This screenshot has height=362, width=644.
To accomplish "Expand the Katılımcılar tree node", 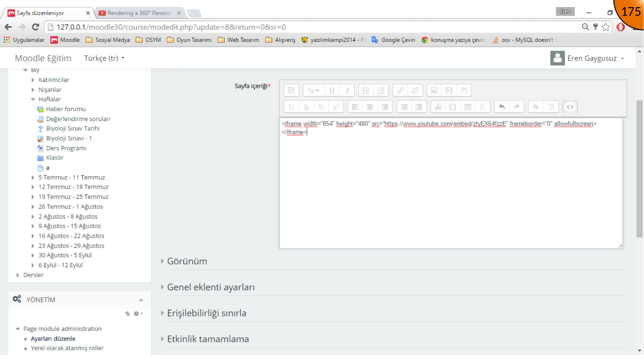I will point(33,80).
